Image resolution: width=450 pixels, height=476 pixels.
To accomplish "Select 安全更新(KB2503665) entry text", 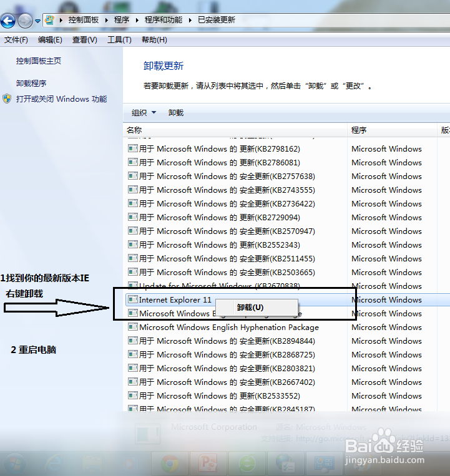I will click(x=227, y=272).
